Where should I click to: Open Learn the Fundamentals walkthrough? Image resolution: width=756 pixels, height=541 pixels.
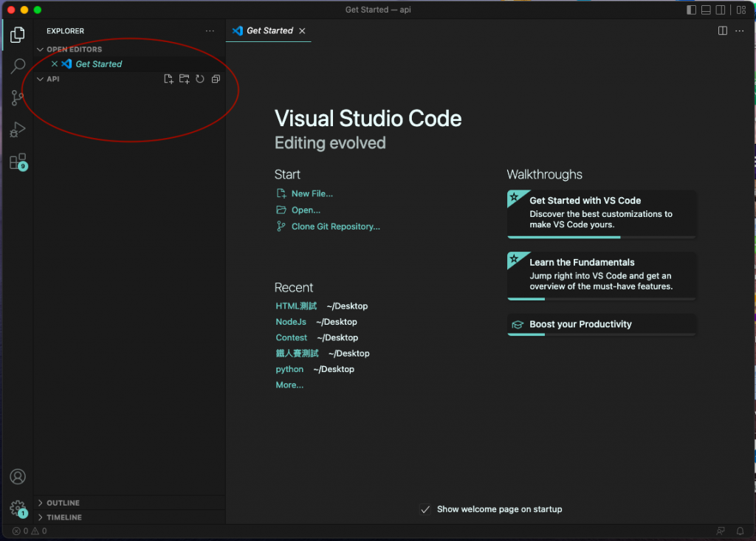(x=601, y=276)
